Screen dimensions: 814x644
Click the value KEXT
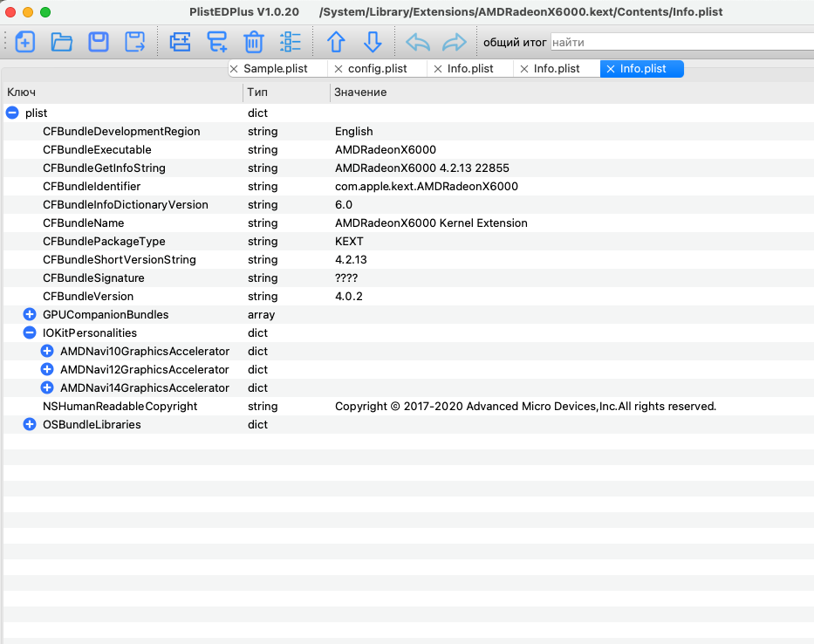click(349, 242)
